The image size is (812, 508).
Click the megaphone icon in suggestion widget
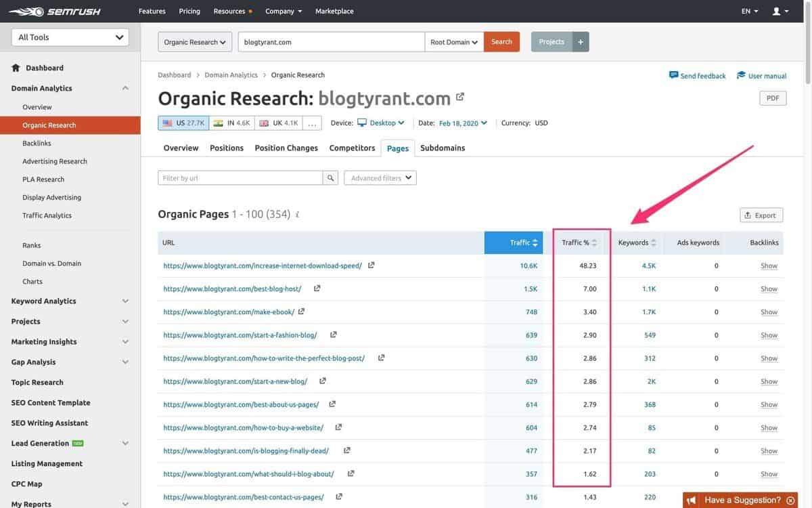tap(692, 501)
